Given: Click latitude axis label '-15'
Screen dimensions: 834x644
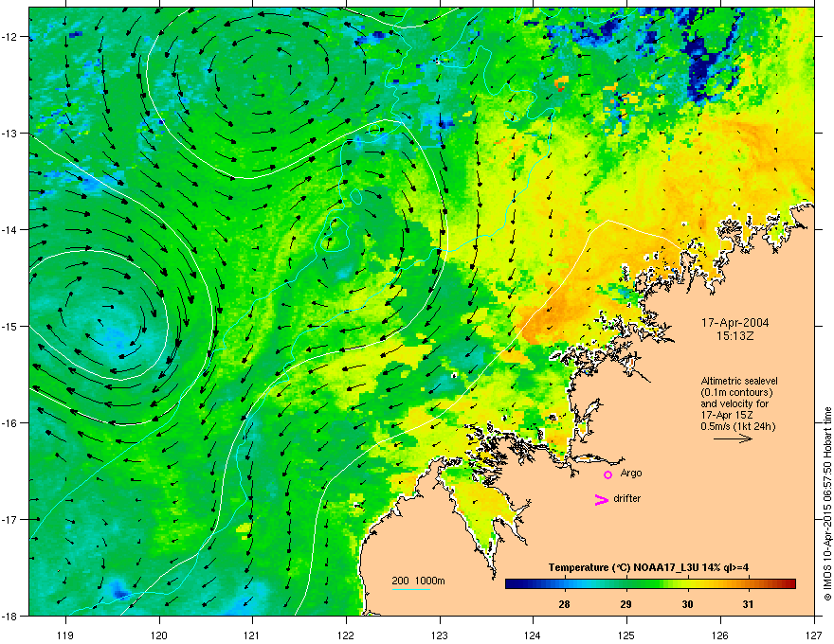Looking at the screenshot, I should (10, 326).
